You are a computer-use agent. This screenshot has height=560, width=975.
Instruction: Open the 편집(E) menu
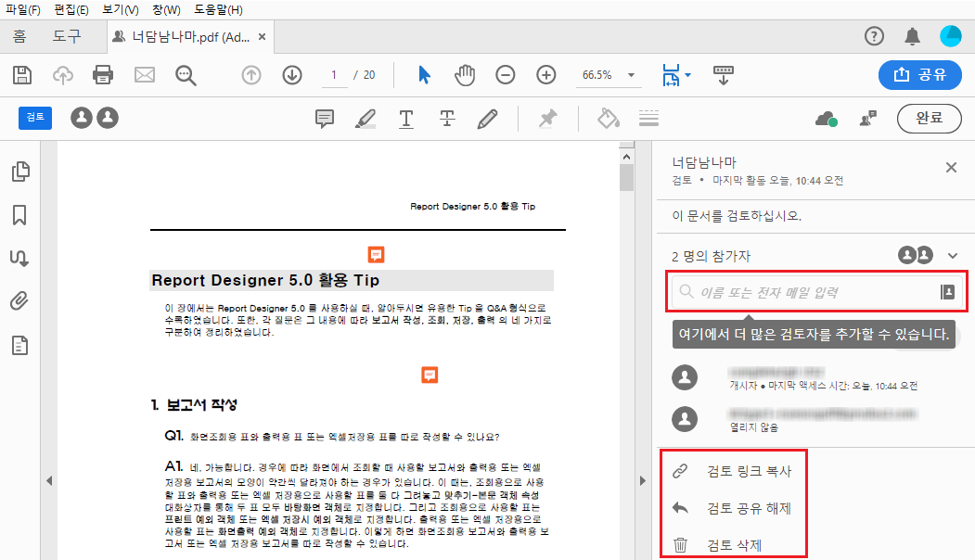pyautogui.click(x=71, y=10)
